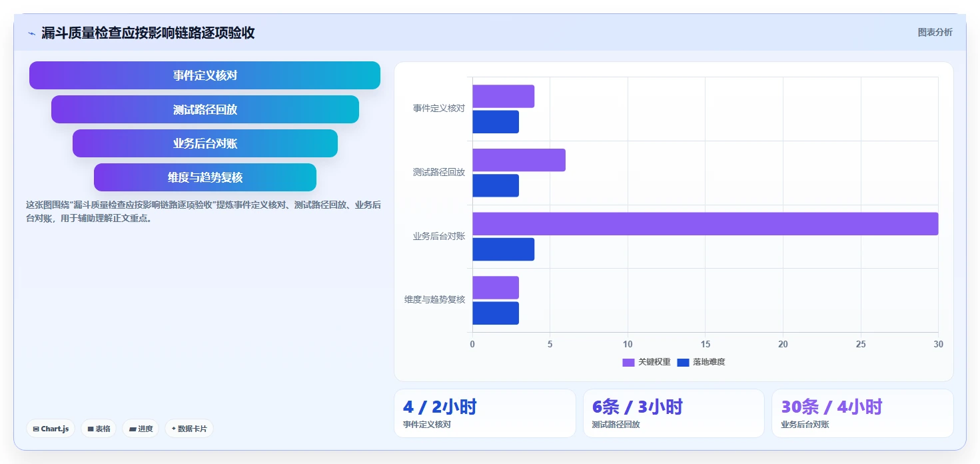Toggle the 落地难度 legend entry
This screenshot has height=464, width=980.
(701, 362)
